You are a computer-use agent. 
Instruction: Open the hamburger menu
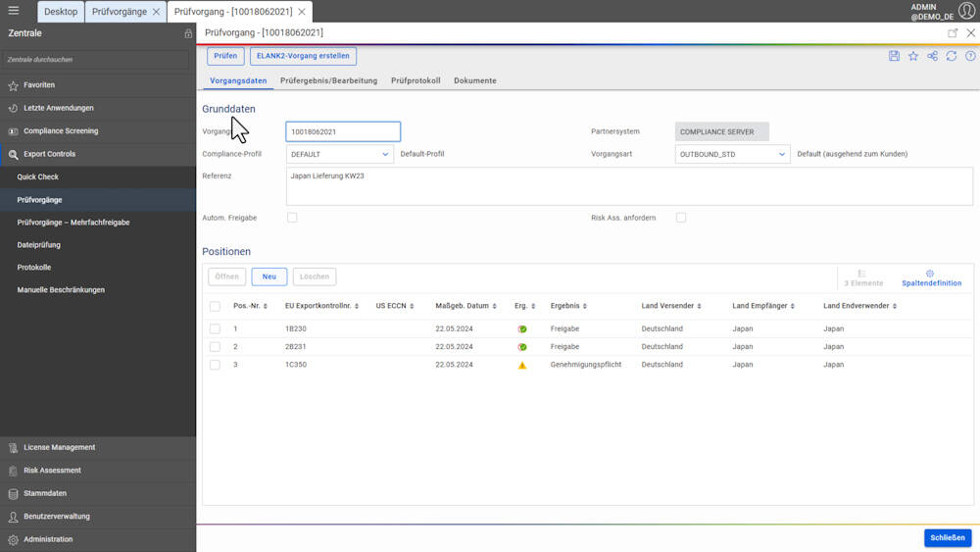14,12
